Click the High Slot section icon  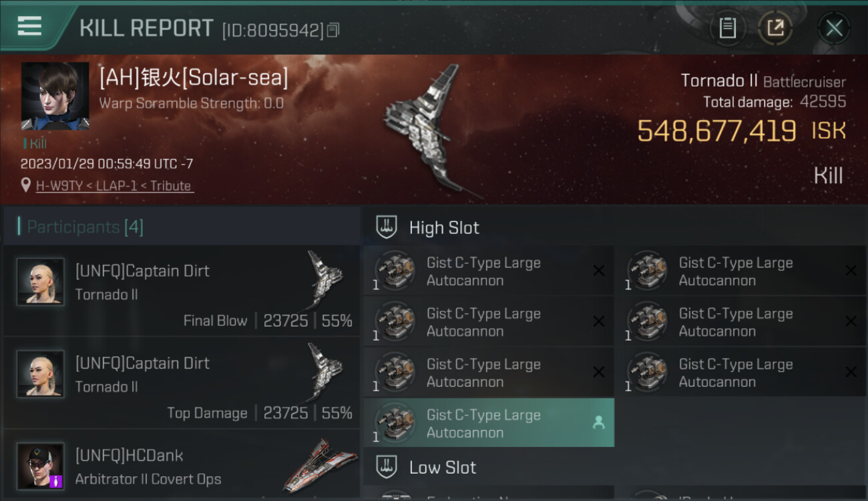point(387,227)
